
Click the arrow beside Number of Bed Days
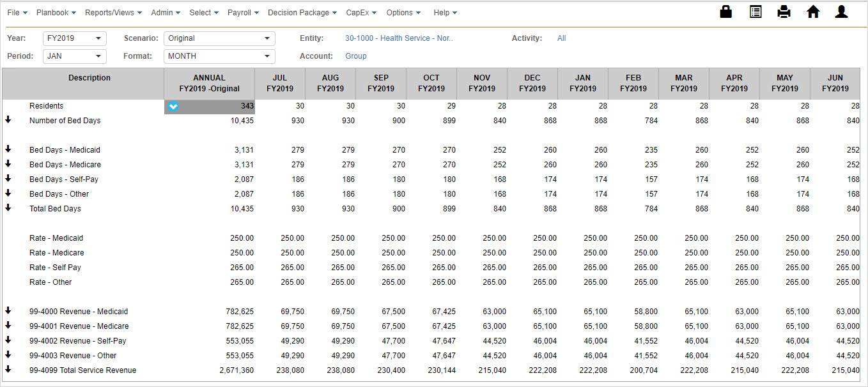tap(8, 120)
